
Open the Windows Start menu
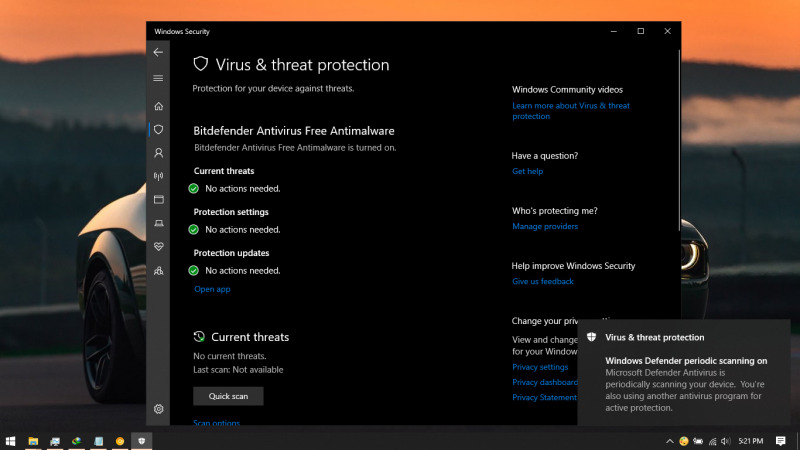click(10, 441)
